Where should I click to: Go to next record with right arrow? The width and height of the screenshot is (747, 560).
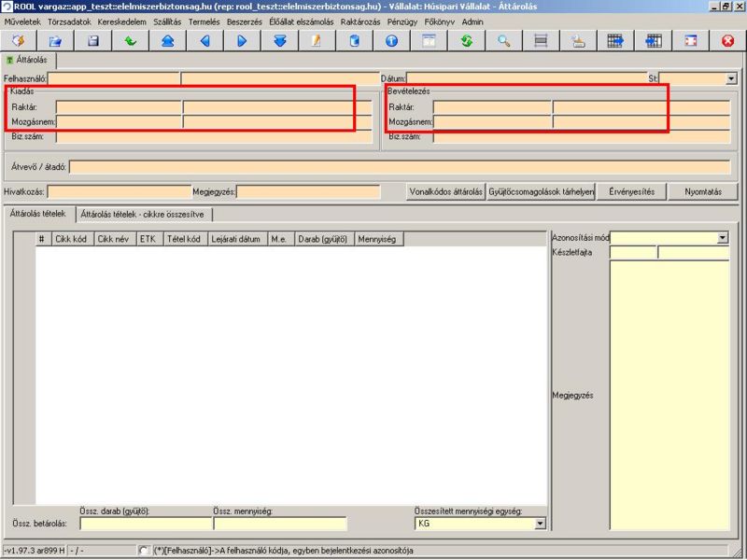(242, 41)
